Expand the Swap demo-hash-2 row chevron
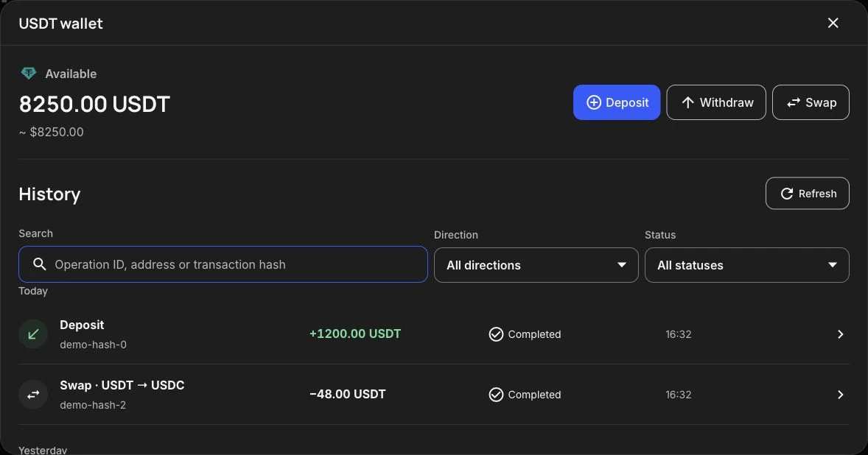The height and width of the screenshot is (455, 868). tap(840, 395)
